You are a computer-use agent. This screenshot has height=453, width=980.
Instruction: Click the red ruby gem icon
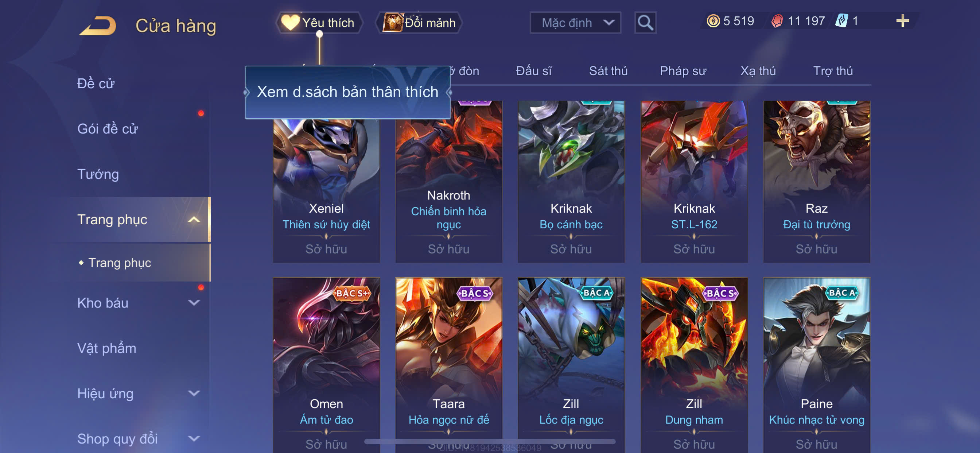(x=777, y=21)
